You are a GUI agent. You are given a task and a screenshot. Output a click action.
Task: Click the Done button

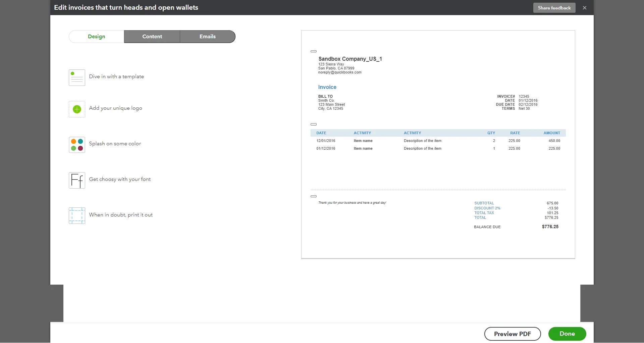click(567, 334)
